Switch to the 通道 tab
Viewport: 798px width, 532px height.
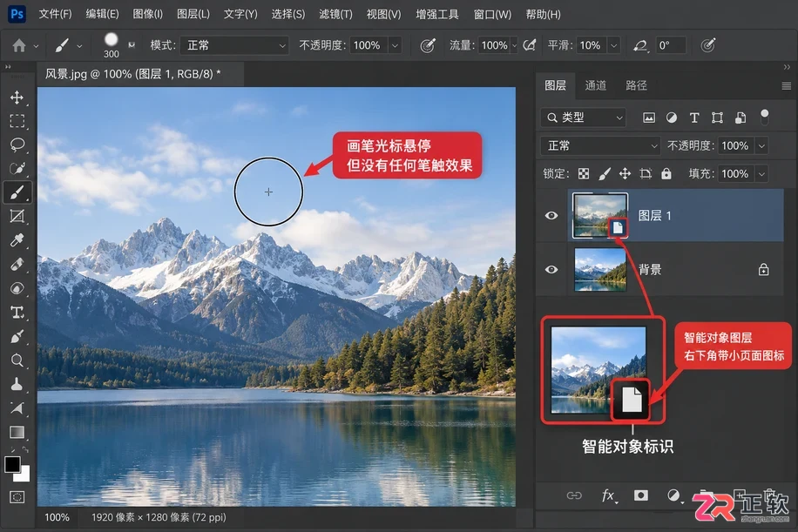595,85
